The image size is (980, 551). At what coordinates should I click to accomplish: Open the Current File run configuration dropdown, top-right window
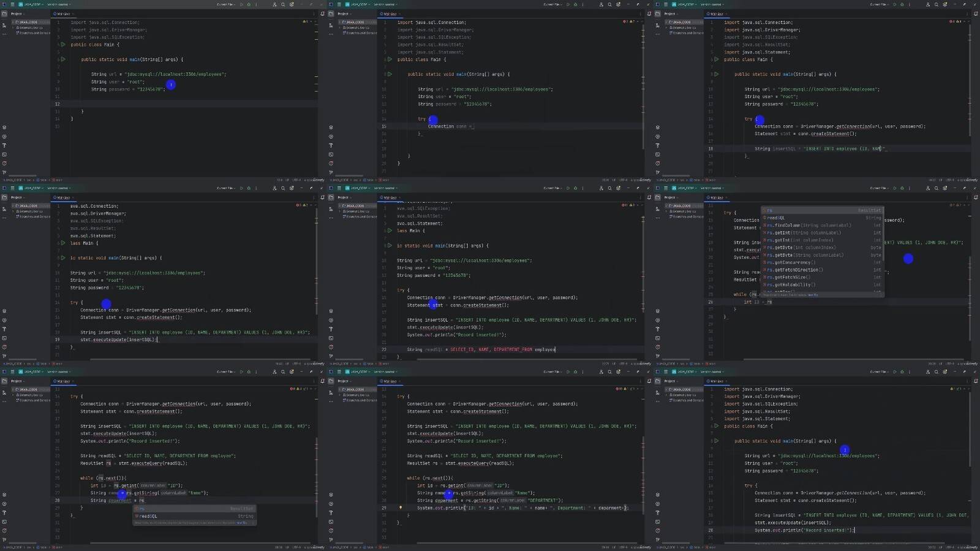click(879, 4)
